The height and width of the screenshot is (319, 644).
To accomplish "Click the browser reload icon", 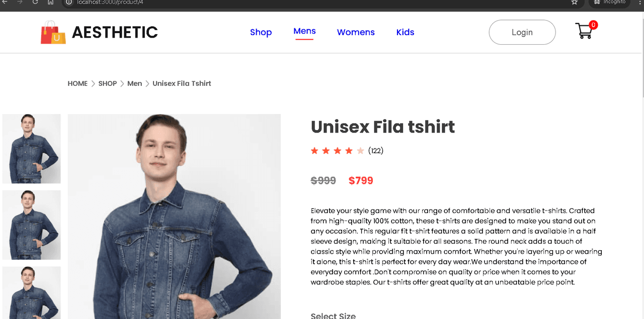I will [35, 2].
